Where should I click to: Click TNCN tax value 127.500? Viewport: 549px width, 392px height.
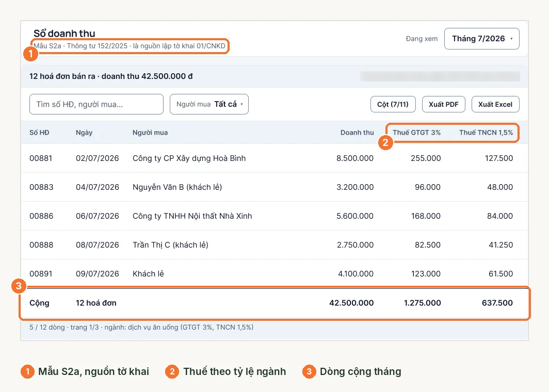pyautogui.click(x=499, y=158)
